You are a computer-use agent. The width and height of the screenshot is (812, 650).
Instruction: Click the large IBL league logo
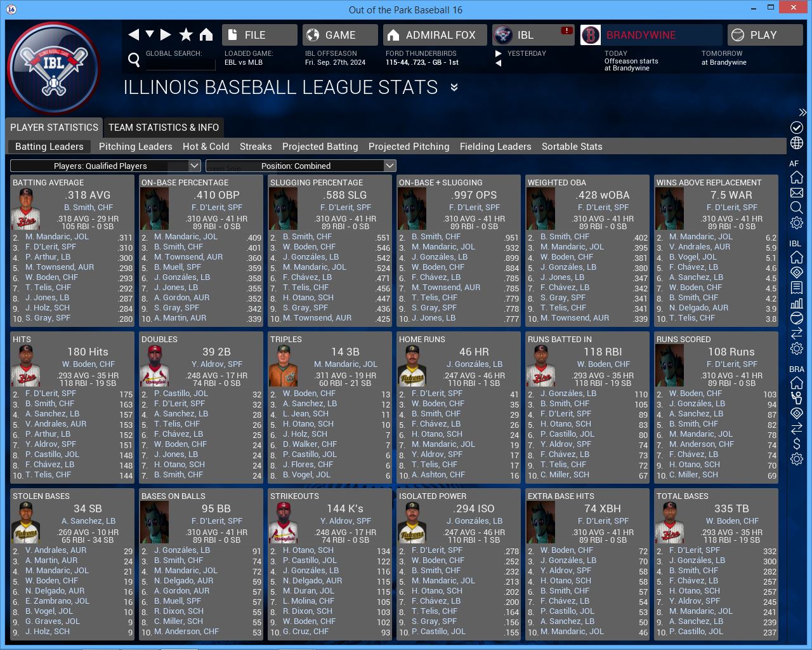[x=54, y=68]
